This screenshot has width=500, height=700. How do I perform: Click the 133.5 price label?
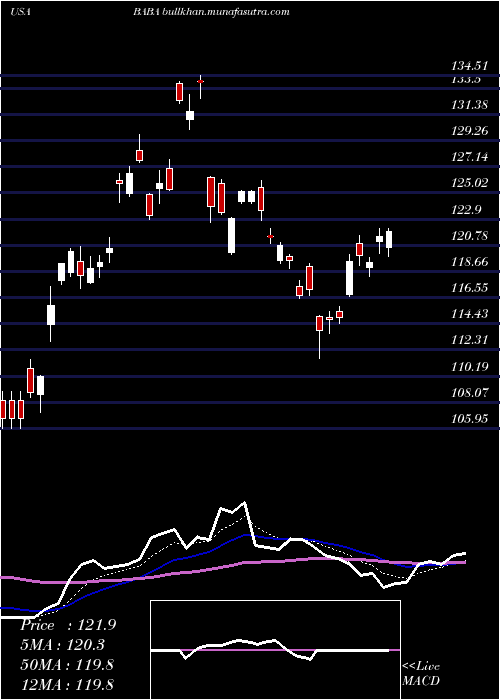pyautogui.click(x=466, y=79)
